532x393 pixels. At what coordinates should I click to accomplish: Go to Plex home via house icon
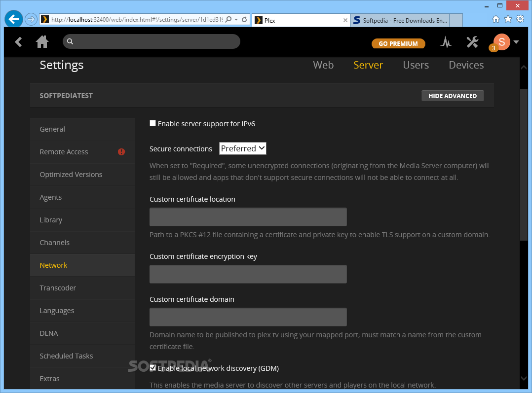[x=42, y=42]
